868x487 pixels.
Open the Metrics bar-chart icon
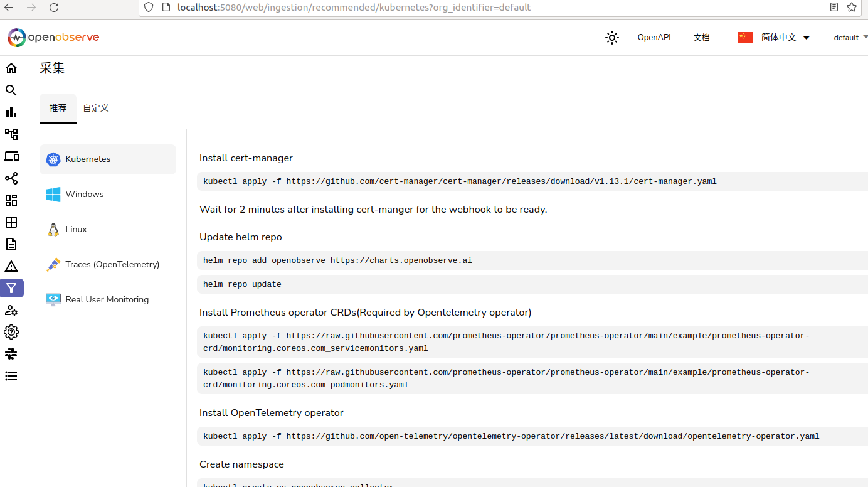pos(11,112)
